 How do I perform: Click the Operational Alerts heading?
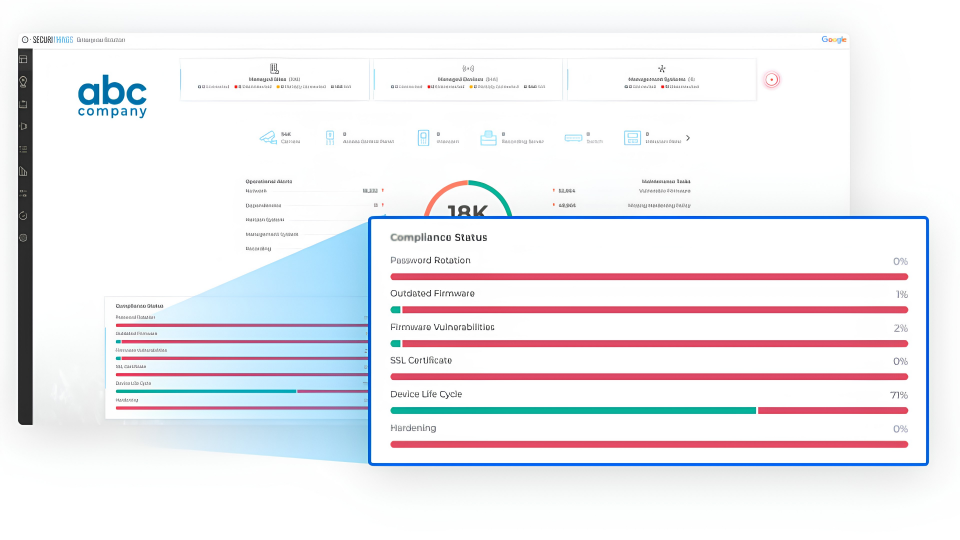pyautogui.click(x=269, y=181)
